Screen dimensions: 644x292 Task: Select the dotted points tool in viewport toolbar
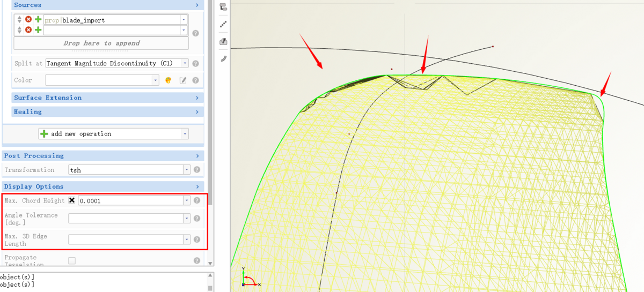point(223,24)
